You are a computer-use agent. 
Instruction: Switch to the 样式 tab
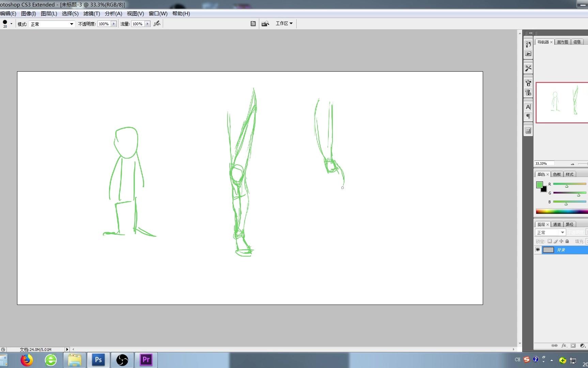[x=570, y=174]
